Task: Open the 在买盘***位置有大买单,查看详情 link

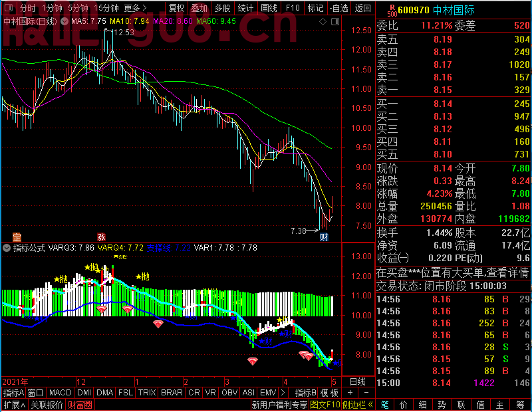Action: pos(452,272)
